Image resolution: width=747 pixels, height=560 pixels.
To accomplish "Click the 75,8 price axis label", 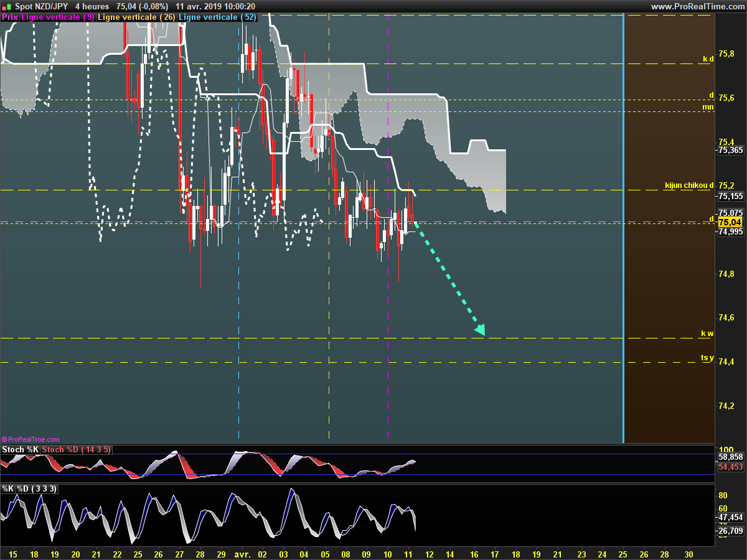I will click(x=726, y=54).
